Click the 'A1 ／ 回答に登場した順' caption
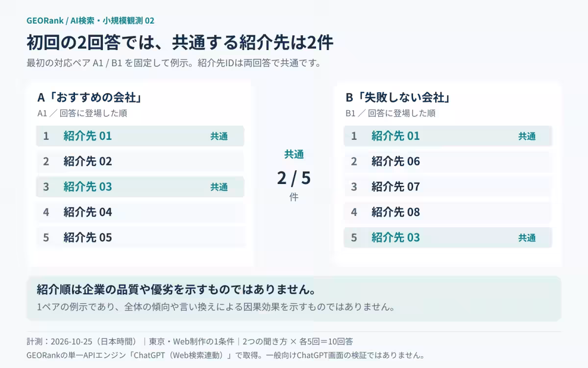The width and height of the screenshot is (588, 368). point(82,113)
